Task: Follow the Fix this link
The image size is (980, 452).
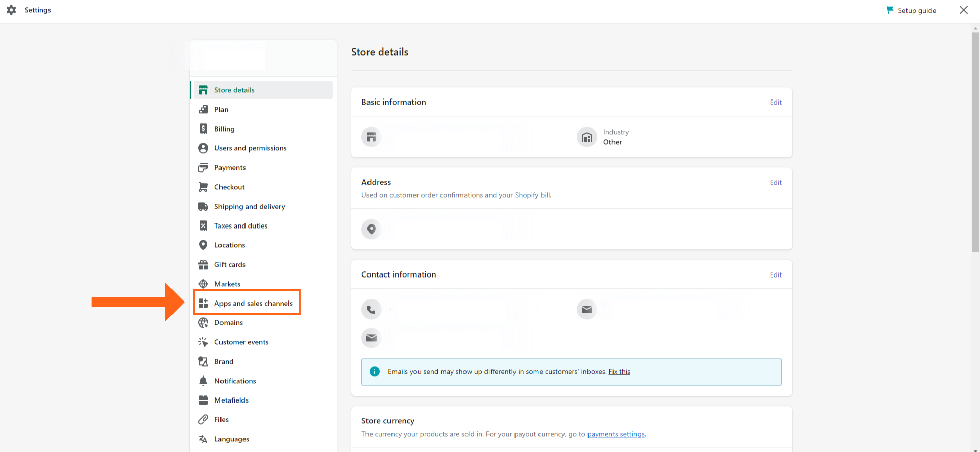Action: click(619, 372)
